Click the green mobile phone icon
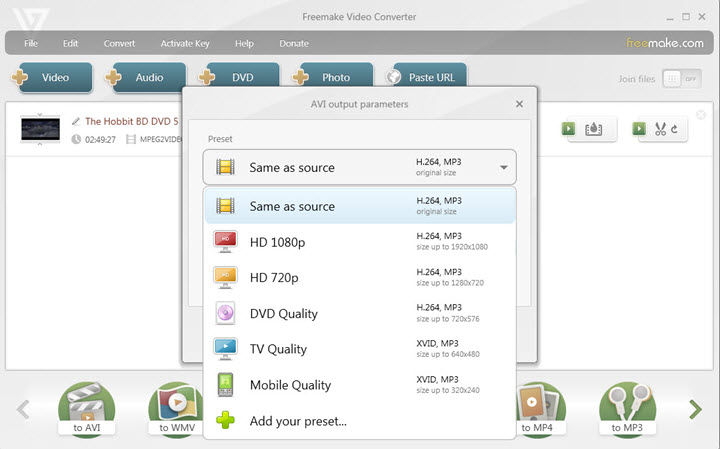720x449 pixels. tap(225, 385)
